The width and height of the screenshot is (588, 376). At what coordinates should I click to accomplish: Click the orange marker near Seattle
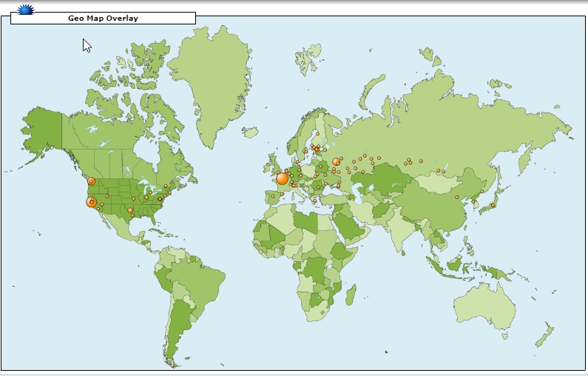click(x=91, y=181)
